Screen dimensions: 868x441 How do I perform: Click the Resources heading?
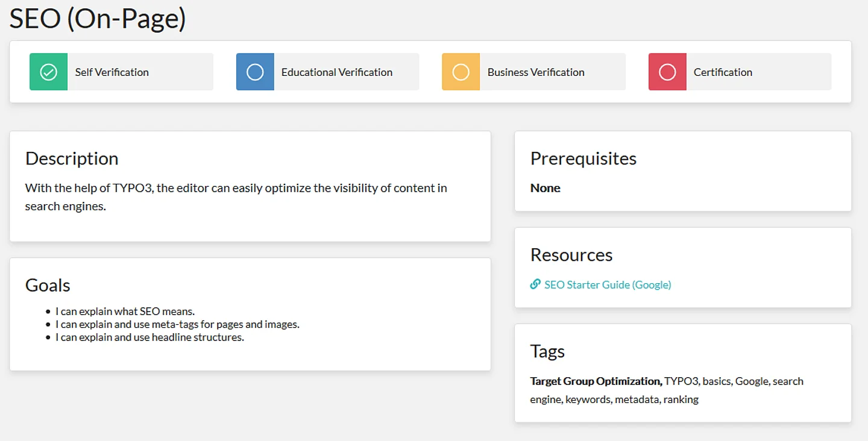(571, 255)
